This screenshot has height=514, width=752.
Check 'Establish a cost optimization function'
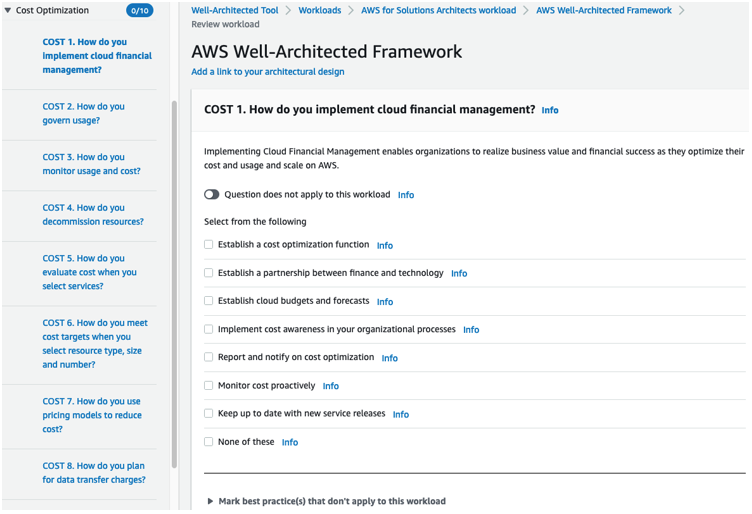pos(208,245)
